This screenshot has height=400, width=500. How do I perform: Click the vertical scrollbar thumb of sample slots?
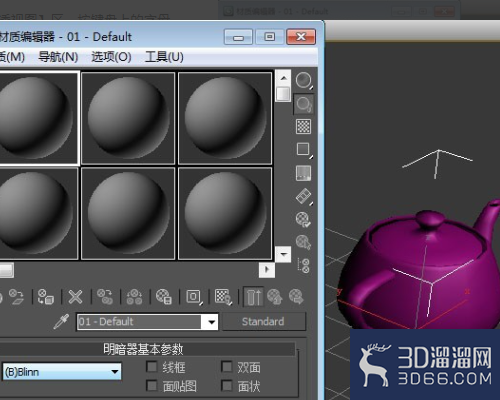click(283, 94)
